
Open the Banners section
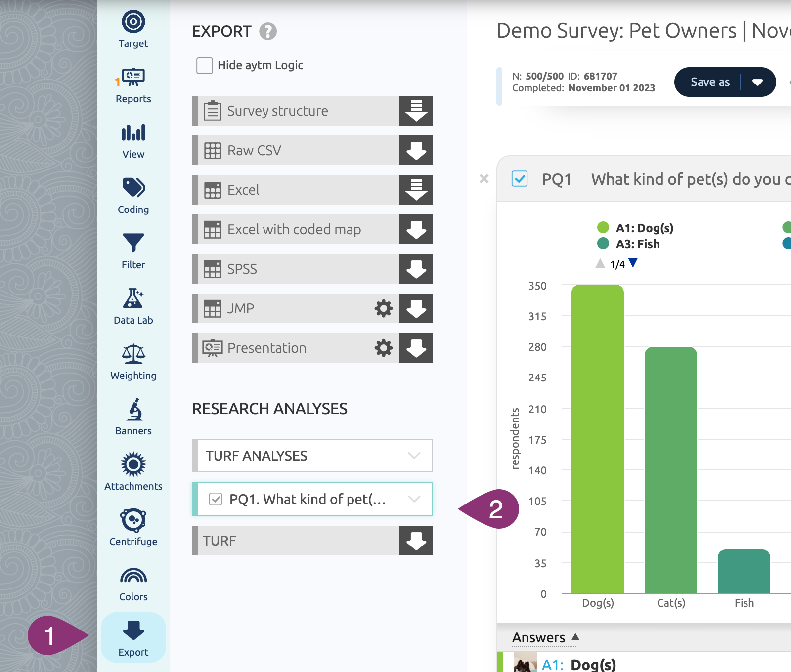(133, 417)
